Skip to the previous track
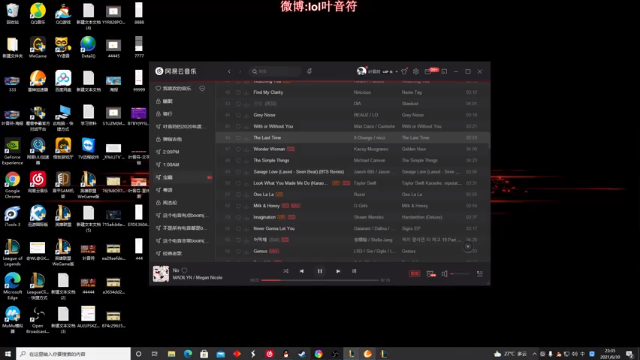The height and width of the screenshot is (360, 640). click(x=302, y=271)
